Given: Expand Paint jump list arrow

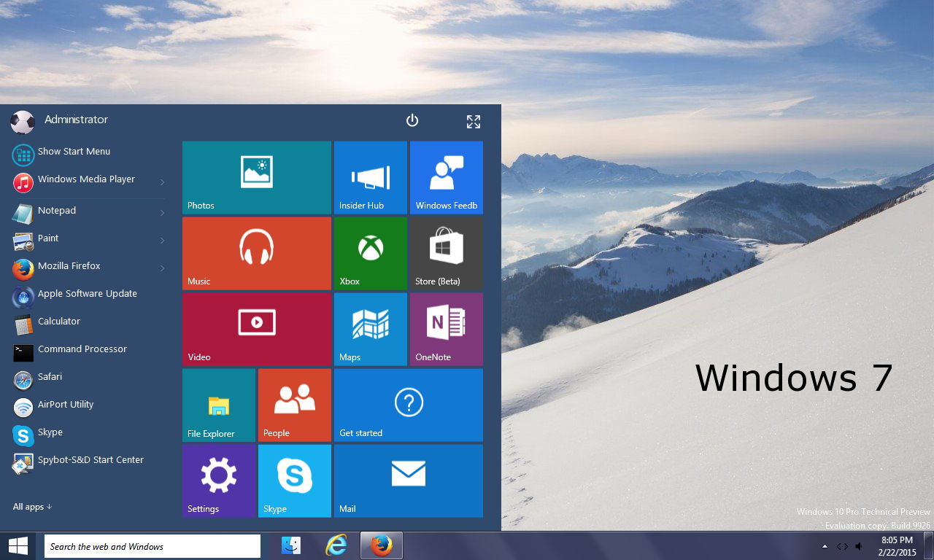Looking at the screenshot, I should tap(162, 241).
